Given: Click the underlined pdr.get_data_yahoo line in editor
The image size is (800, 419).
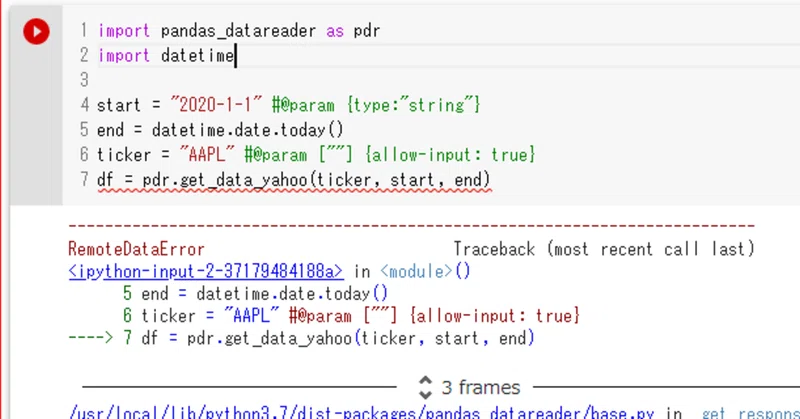Looking at the screenshot, I should coord(294,180).
